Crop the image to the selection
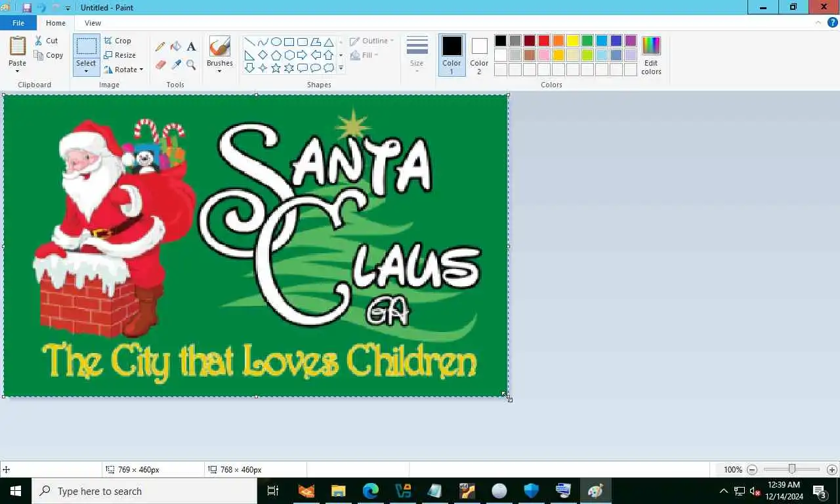 pos(117,41)
